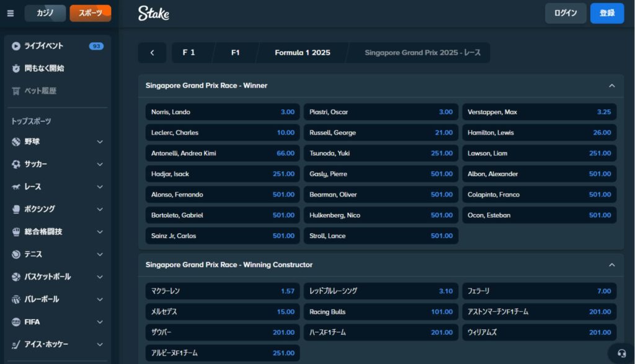
Task: Go back with the left arrow button
Action: click(x=152, y=53)
